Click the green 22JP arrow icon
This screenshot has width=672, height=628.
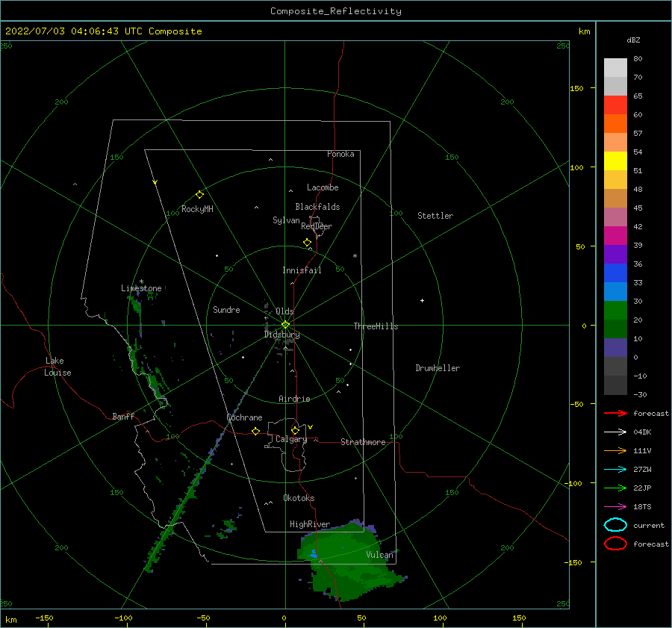pos(615,488)
